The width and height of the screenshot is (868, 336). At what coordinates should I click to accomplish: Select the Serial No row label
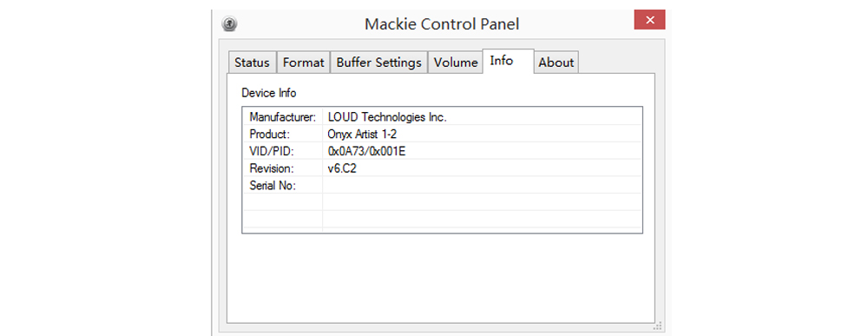point(273,186)
